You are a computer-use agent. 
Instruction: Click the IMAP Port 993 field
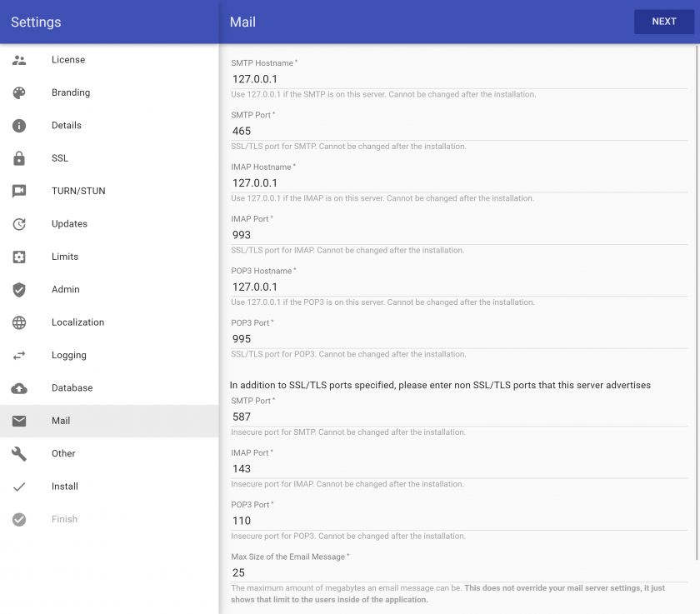point(459,235)
